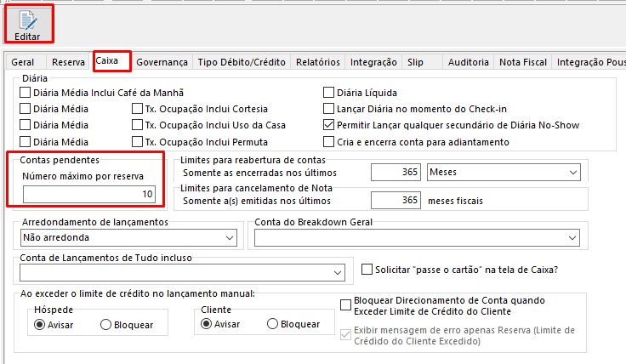Click the 'meses fiscais' label
This screenshot has width=626, height=364.
(x=455, y=201)
